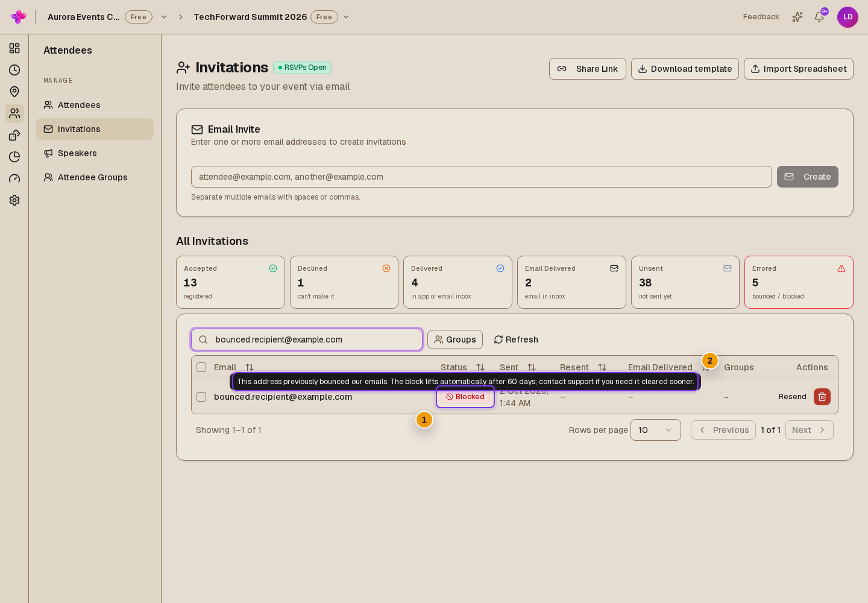The width and height of the screenshot is (868, 603).
Task: Focus the email addresses invite field
Action: point(482,177)
